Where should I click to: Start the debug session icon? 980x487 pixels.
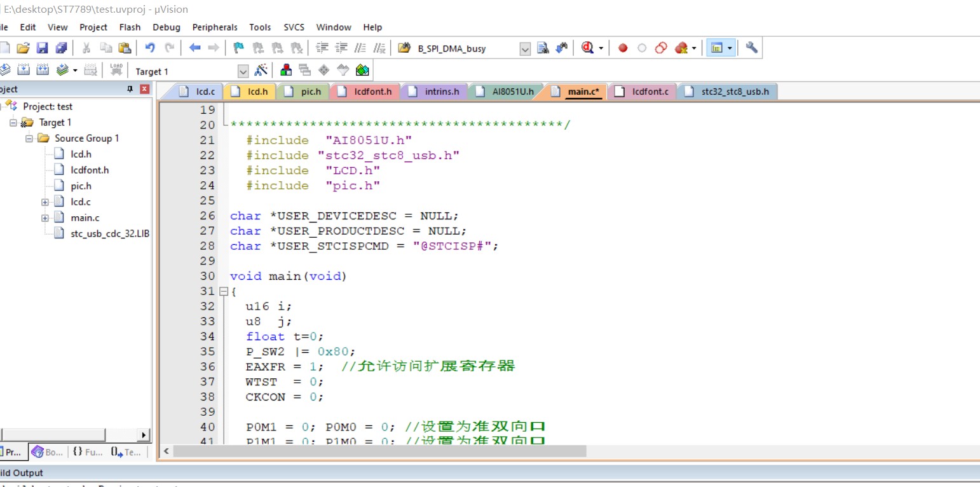coord(587,48)
